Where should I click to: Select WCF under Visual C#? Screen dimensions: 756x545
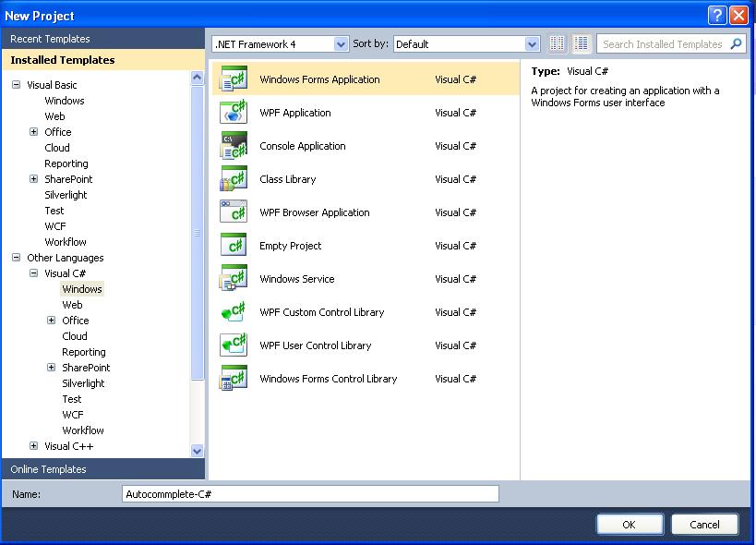pyautogui.click(x=72, y=415)
